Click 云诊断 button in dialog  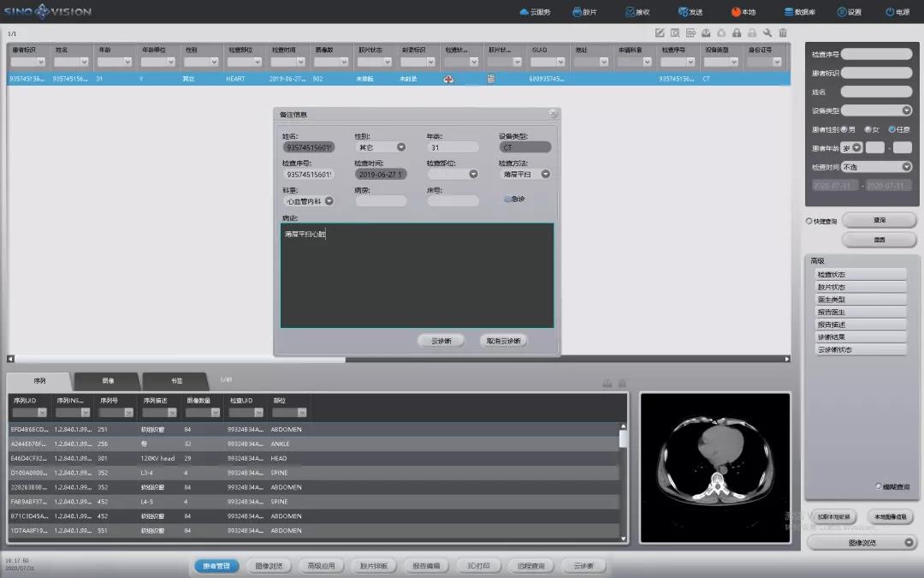tap(441, 341)
